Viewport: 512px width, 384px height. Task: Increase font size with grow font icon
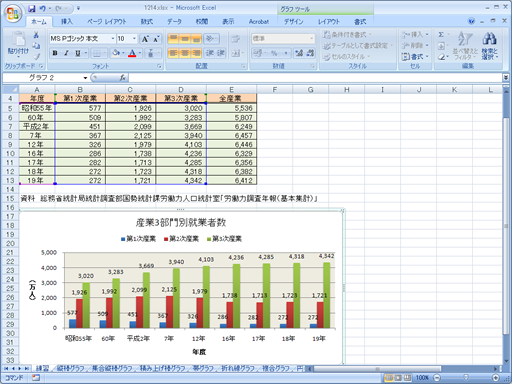(145, 39)
